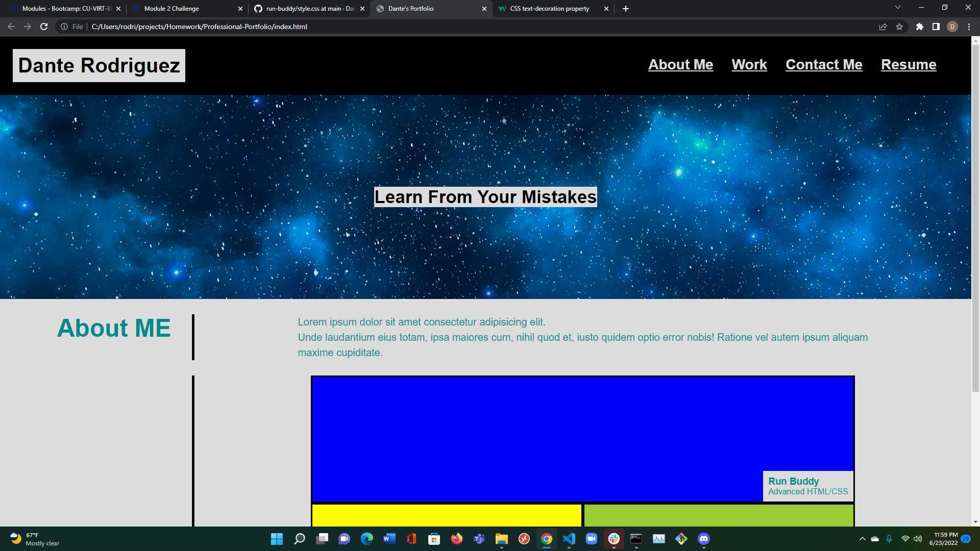980x551 pixels.
Task: Click the About Me navigation link
Action: [x=680, y=65]
